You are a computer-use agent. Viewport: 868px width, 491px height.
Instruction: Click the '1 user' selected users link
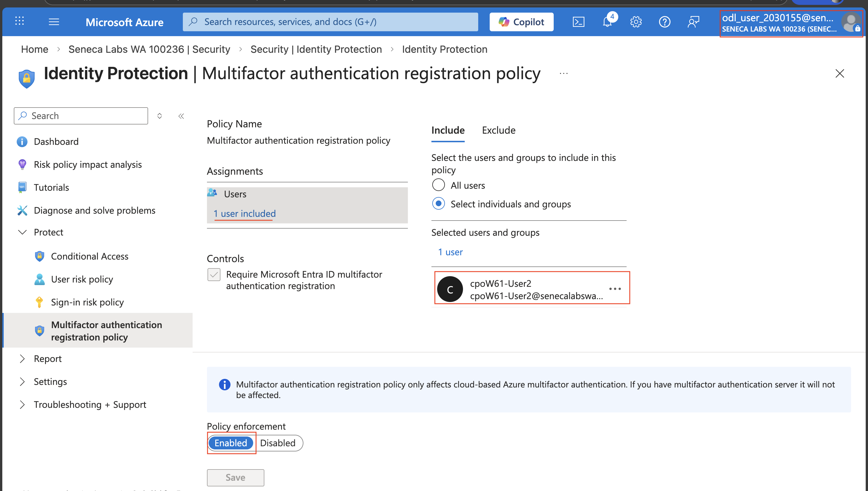450,252
